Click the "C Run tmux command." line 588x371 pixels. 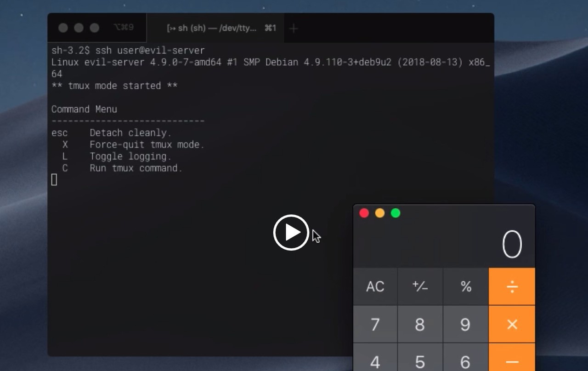click(x=122, y=168)
